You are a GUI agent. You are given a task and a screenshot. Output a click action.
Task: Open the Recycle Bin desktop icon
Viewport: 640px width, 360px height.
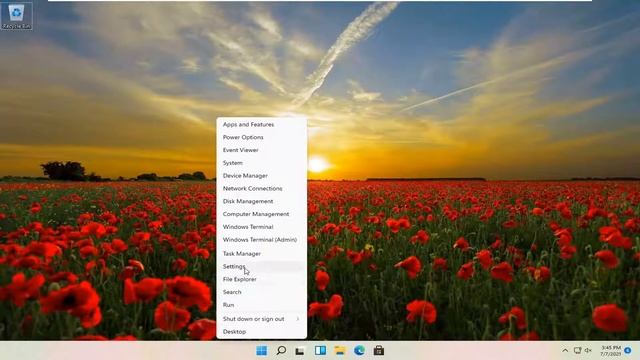tap(16, 16)
